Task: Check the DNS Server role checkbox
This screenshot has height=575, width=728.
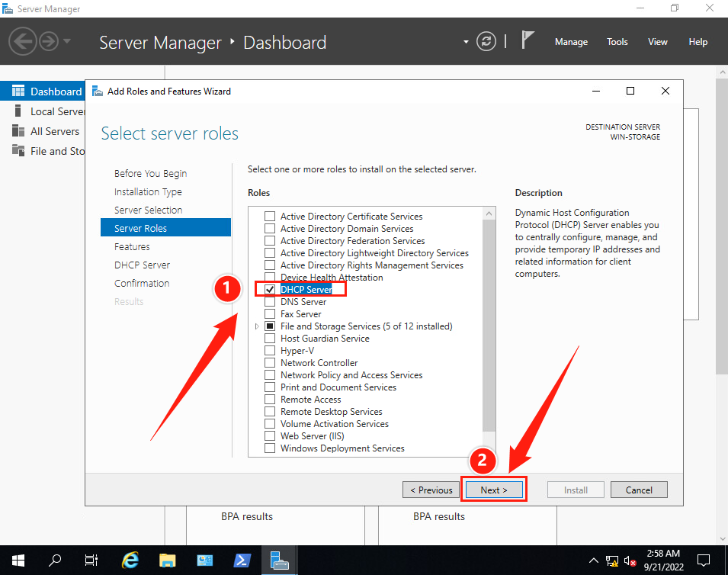Action: point(270,302)
